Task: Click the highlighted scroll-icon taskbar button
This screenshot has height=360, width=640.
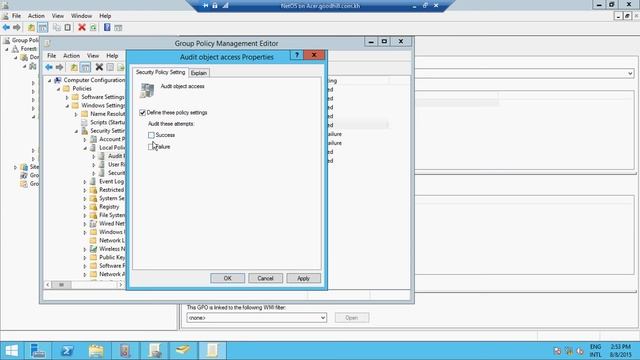Action: click(x=212, y=351)
